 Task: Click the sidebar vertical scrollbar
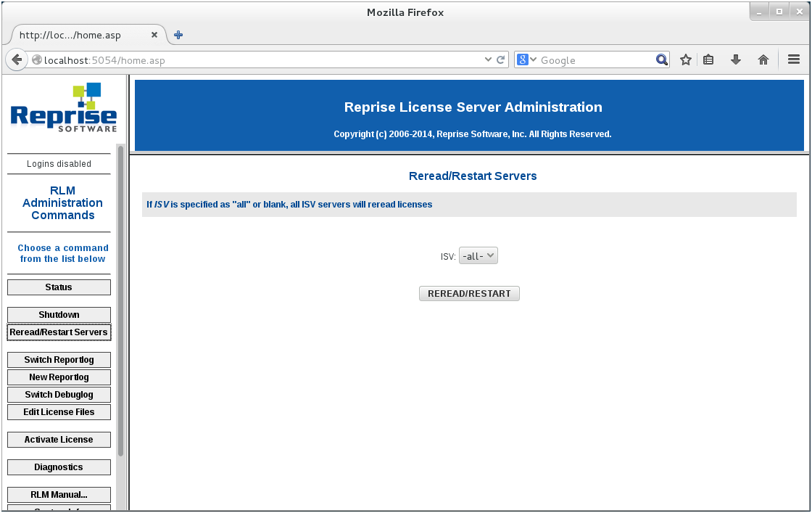[120, 300]
